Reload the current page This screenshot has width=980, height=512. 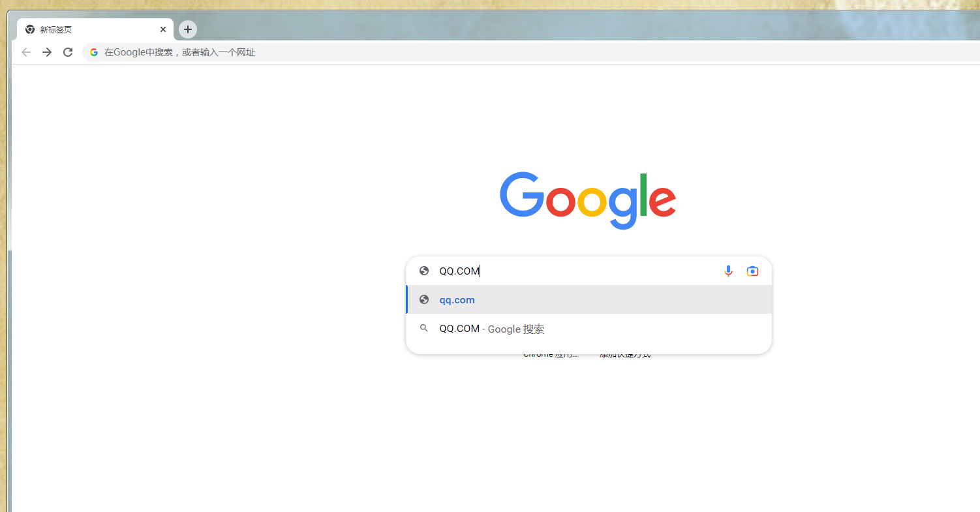[x=68, y=52]
